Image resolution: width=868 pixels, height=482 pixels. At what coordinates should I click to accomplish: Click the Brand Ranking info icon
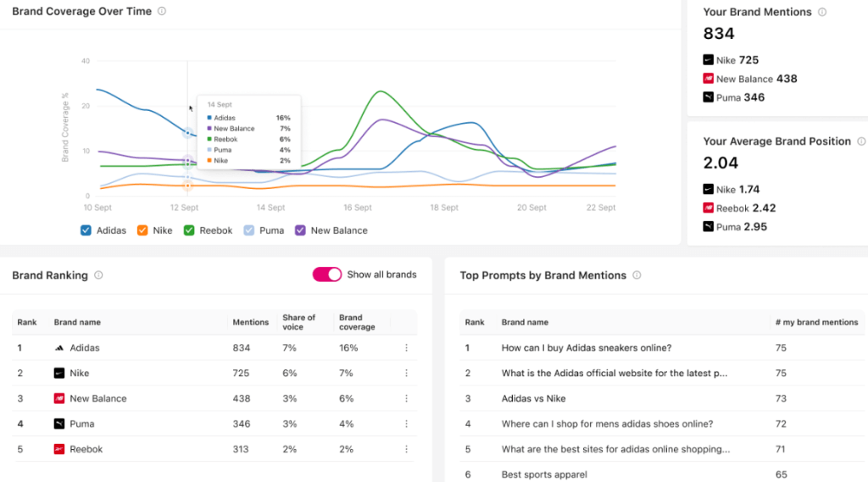[x=98, y=275]
